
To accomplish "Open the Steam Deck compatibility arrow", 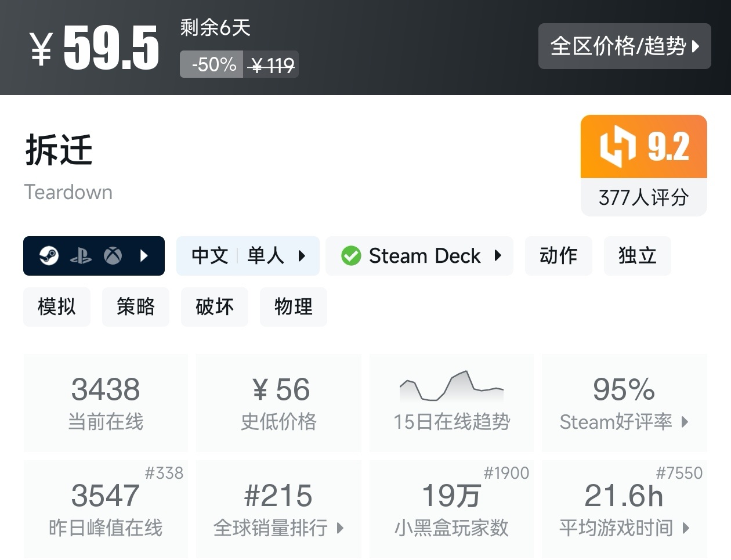I will 498,255.
